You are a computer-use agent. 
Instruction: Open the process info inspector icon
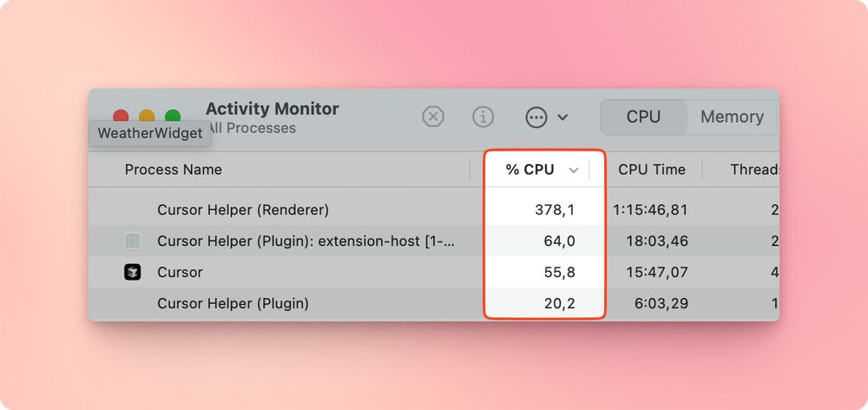[483, 117]
